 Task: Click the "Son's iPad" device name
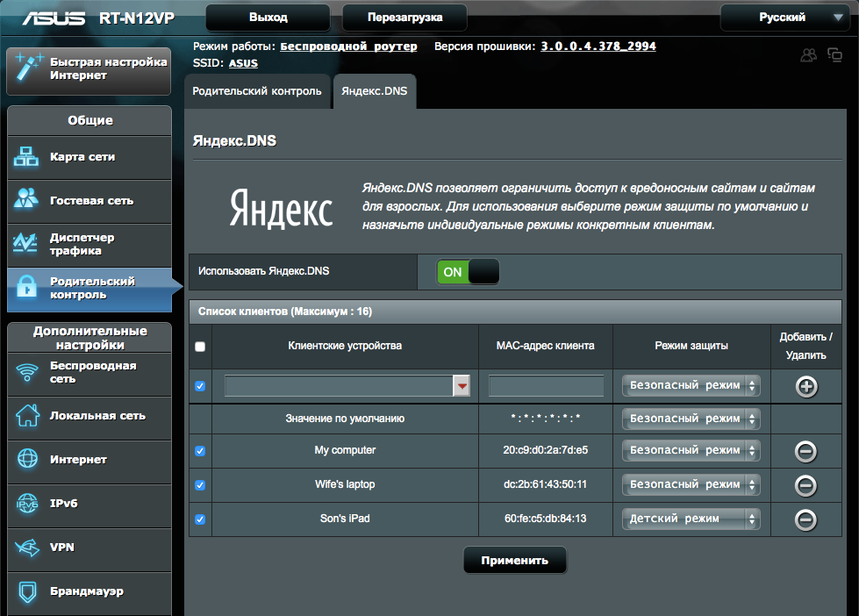tap(345, 519)
